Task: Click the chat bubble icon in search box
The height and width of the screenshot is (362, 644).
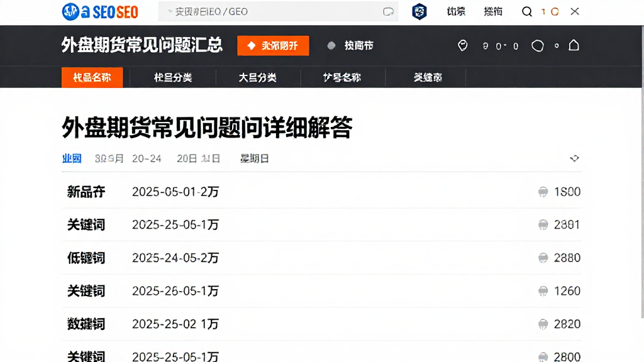Action: coord(388,11)
